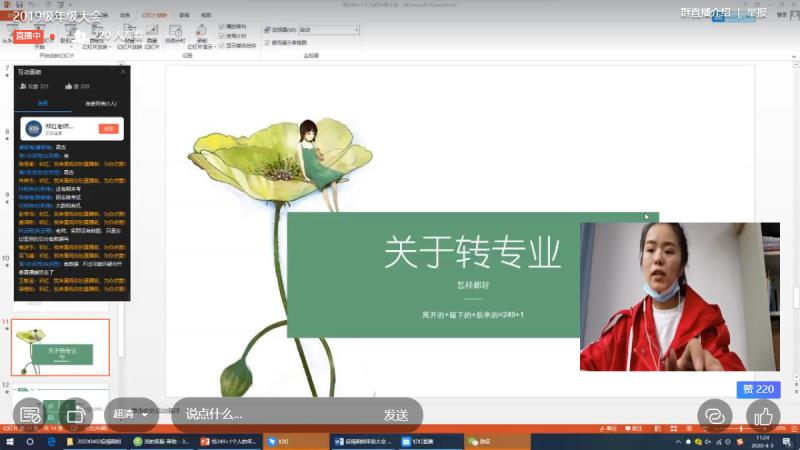Open WeChat from the taskbar
This screenshot has width=800, height=450.
[x=497, y=442]
